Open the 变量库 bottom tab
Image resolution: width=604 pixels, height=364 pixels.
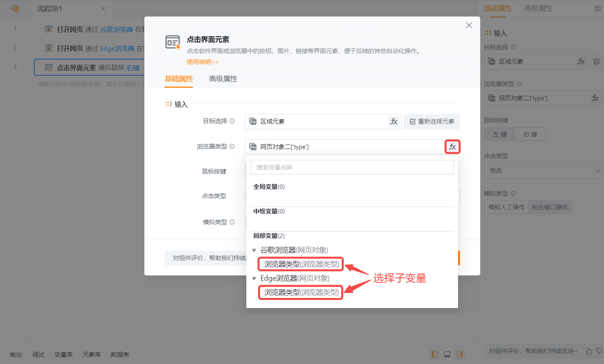[x=63, y=355]
